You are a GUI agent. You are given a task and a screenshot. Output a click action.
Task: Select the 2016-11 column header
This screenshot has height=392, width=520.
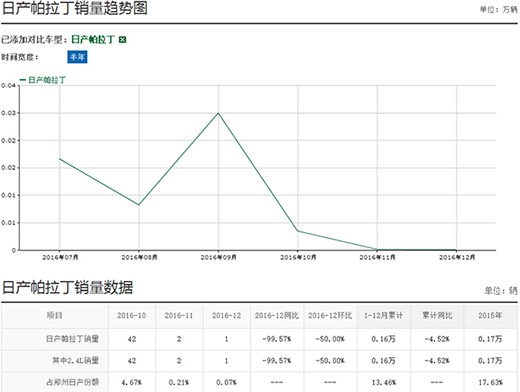tap(179, 316)
